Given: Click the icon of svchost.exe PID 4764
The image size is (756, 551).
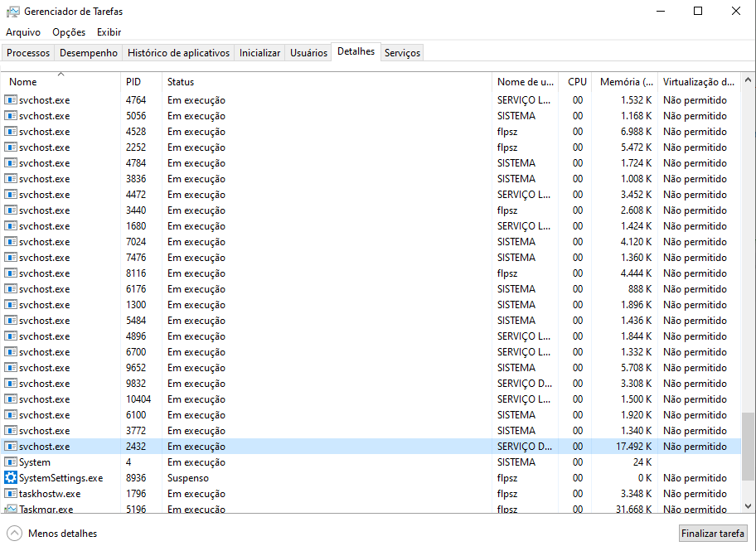Looking at the screenshot, I should (11, 99).
